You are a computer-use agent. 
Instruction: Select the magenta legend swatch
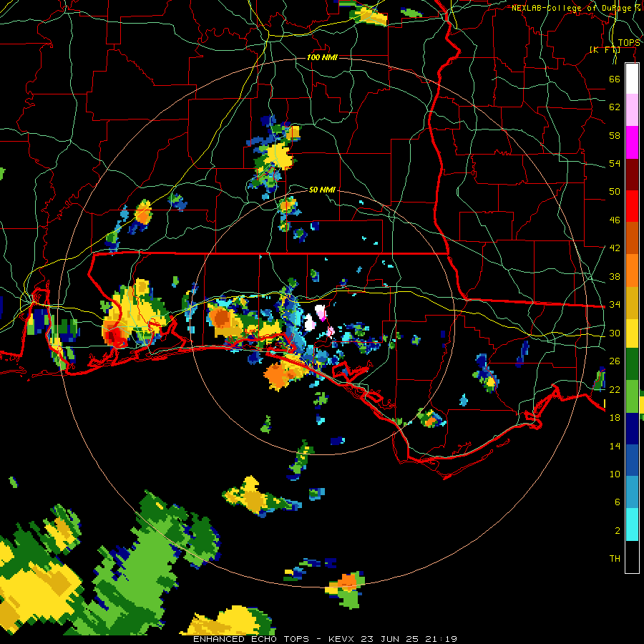632,142
